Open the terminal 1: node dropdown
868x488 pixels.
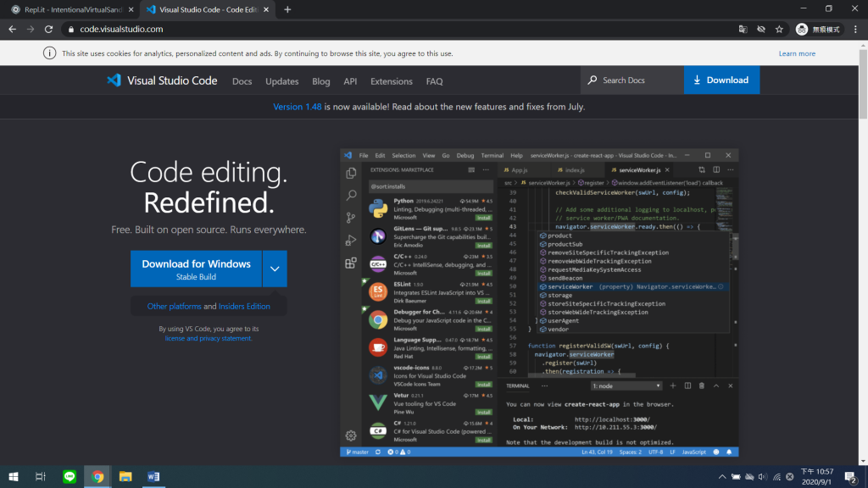point(626,385)
